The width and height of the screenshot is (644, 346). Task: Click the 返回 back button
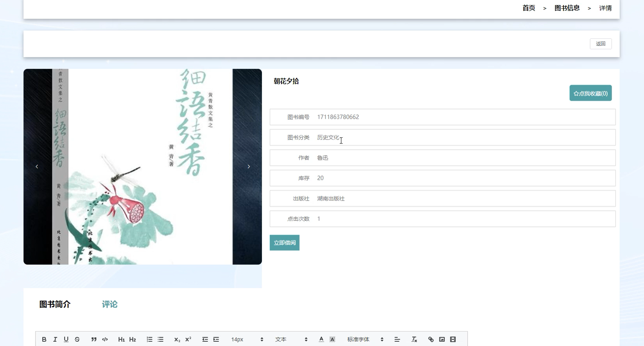(601, 44)
